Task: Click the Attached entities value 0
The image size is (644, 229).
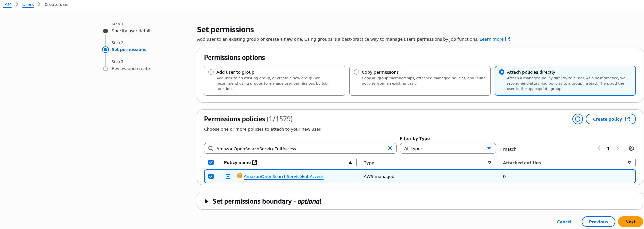Action: tap(504, 176)
